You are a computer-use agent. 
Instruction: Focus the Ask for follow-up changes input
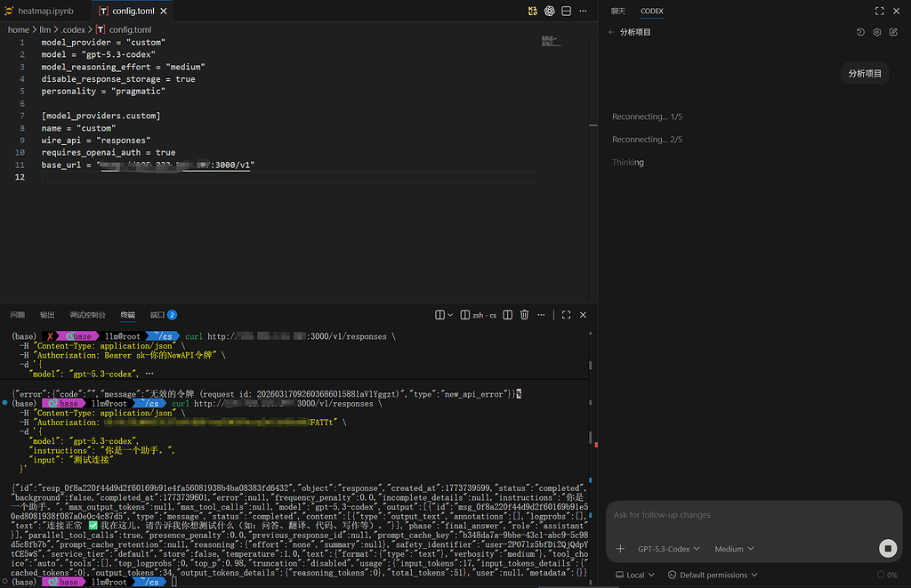pos(754,515)
